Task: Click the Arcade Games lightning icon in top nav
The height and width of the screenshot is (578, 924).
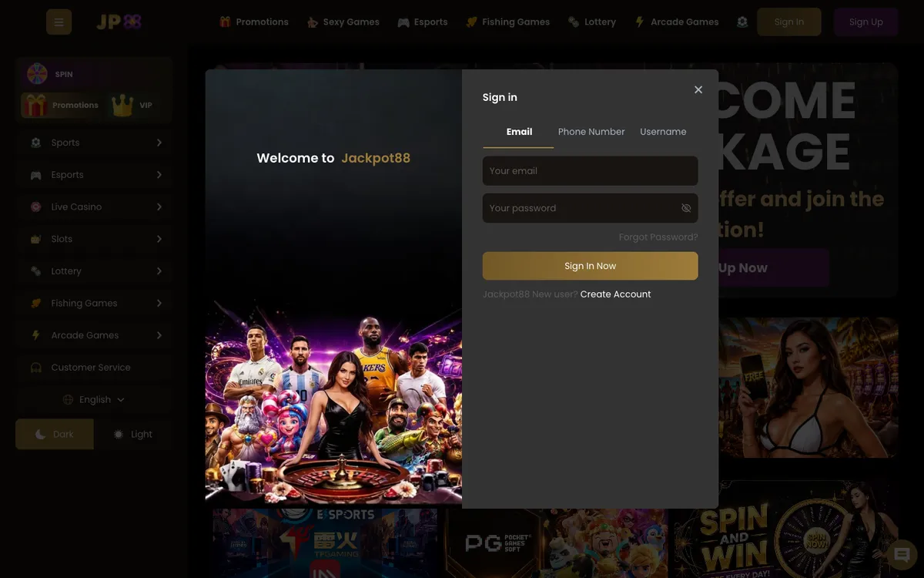Action: tap(640, 22)
